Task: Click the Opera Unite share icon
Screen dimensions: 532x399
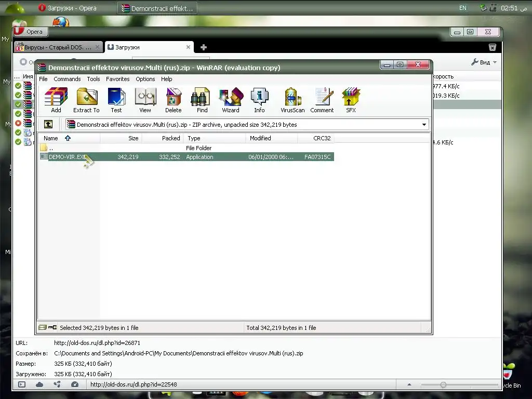Action: click(x=57, y=384)
